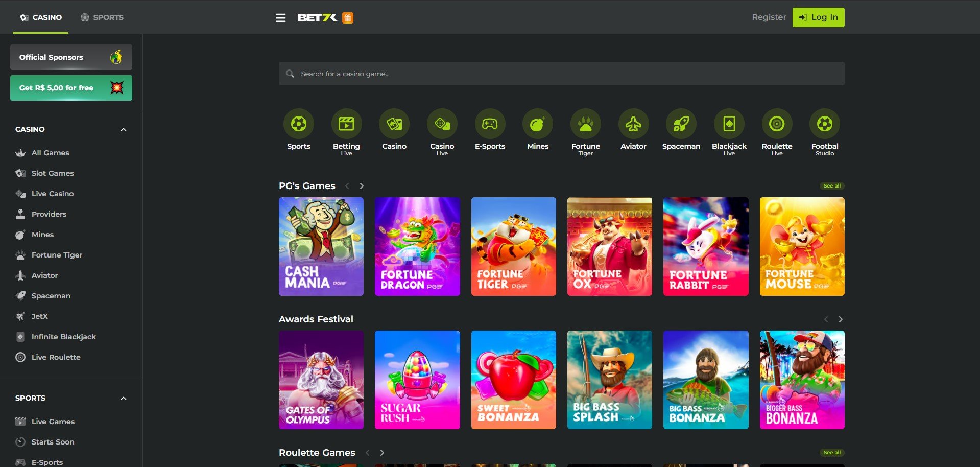This screenshot has height=467, width=980.
Task: Open the Blackjack Live card icon
Action: click(x=729, y=124)
